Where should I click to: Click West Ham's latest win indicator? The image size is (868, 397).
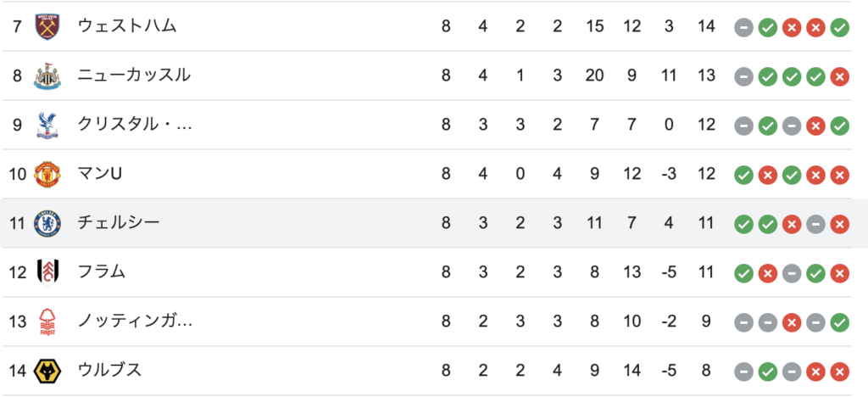coord(840,27)
